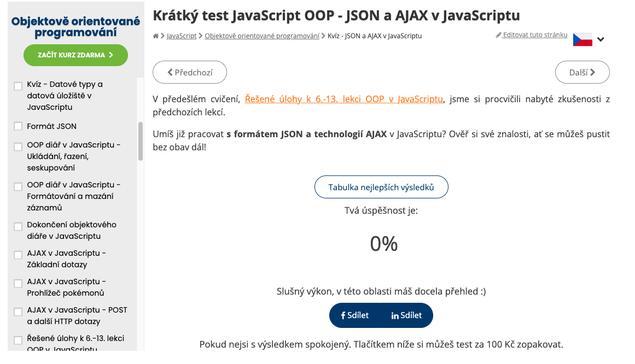Screen dimensions: 635x364
Task: Tick the Formát JSON checkbox
Action: point(18,126)
